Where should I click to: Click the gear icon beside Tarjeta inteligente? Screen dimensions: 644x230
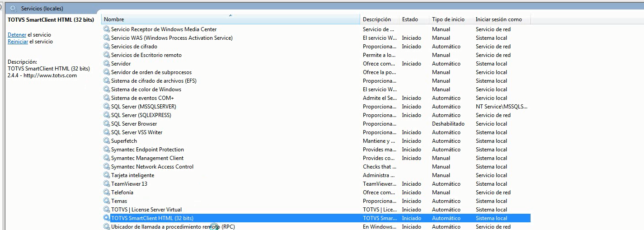(x=107, y=175)
